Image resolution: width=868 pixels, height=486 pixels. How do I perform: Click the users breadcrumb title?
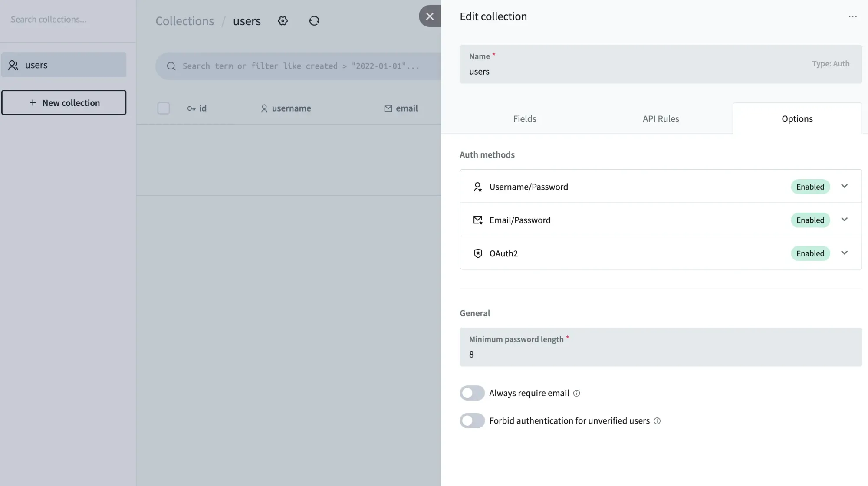click(x=247, y=21)
